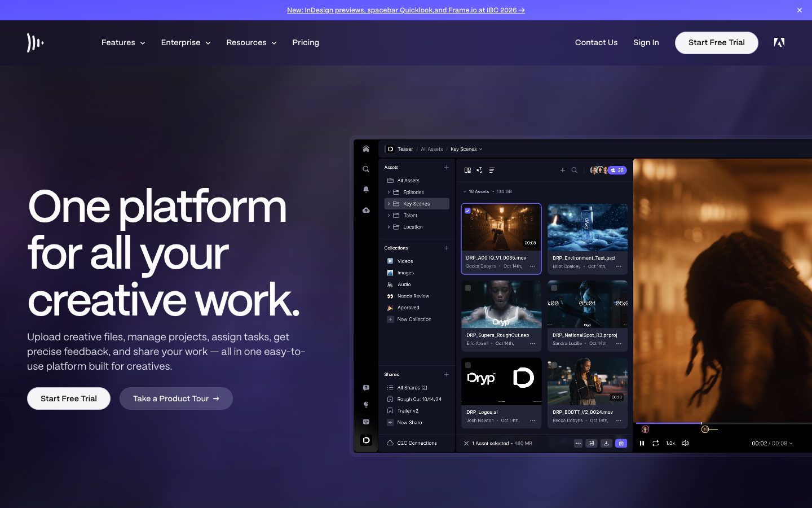The height and width of the screenshot is (508, 812).
Task: Click Start Free Trial in the header
Action: 716,42
